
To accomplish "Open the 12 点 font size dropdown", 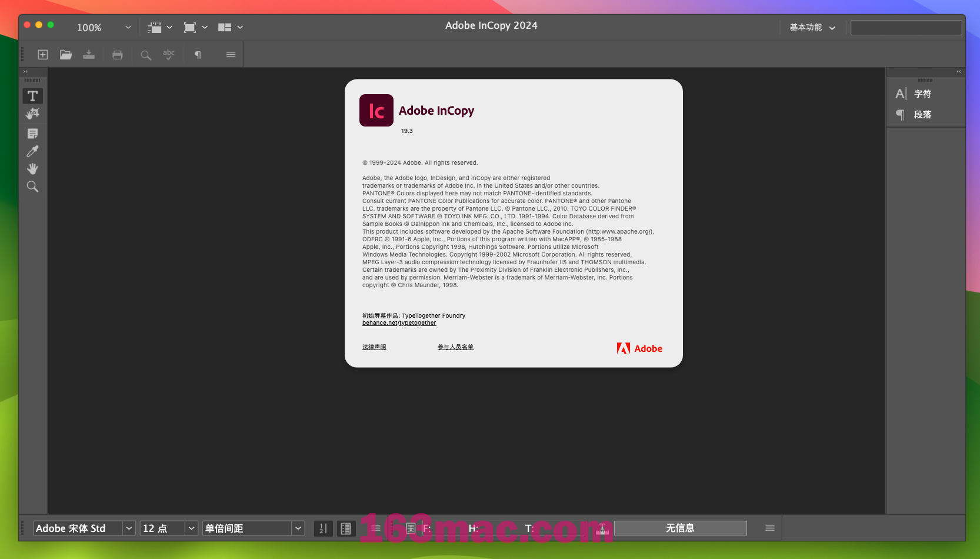I will tap(191, 528).
